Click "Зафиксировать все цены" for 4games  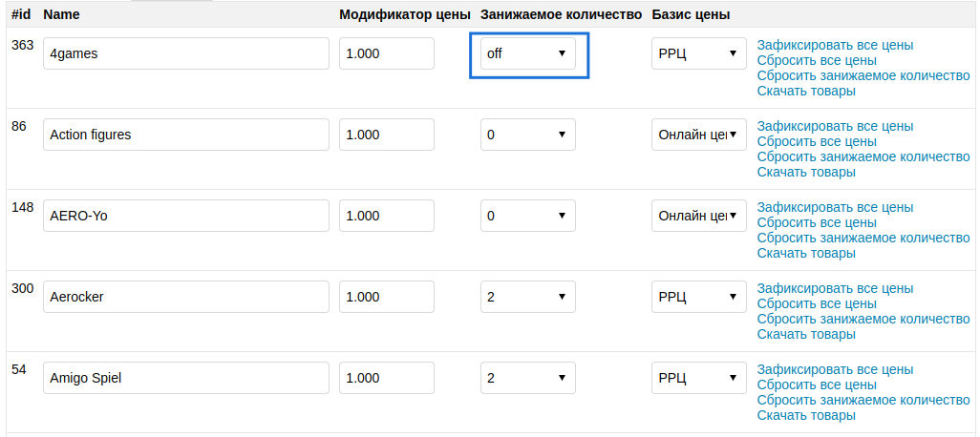835,45
